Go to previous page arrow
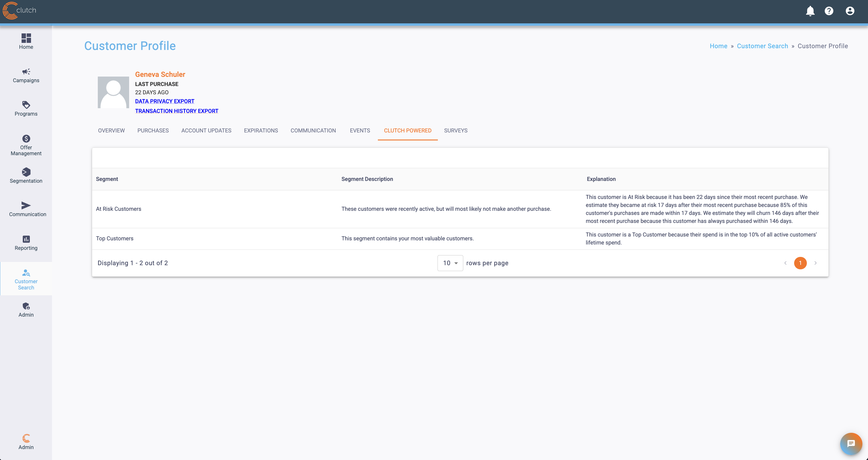This screenshot has width=868, height=460. (x=786, y=263)
